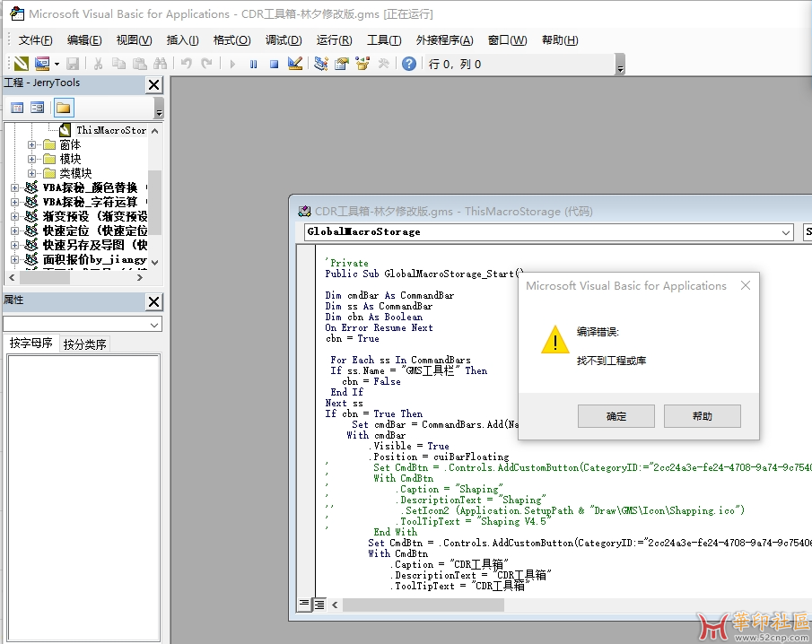This screenshot has width=812, height=644.
Task: Click the Undo arrow icon
Action: pos(187,64)
